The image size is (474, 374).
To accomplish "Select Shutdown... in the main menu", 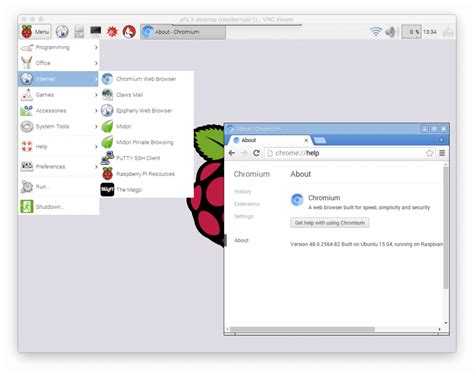I will point(59,207).
